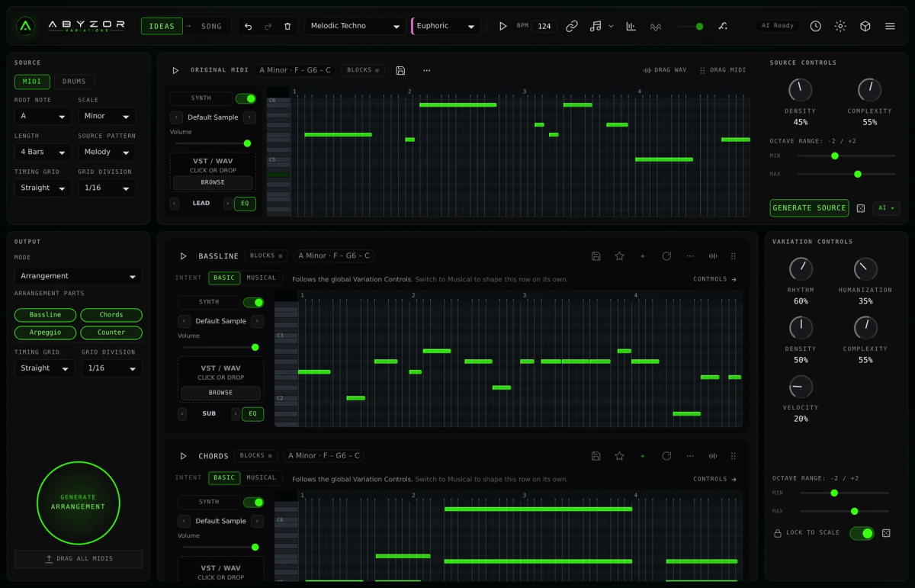Click the Bassline waveform audio icon
Screen dimensions: 915x588
point(713,256)
